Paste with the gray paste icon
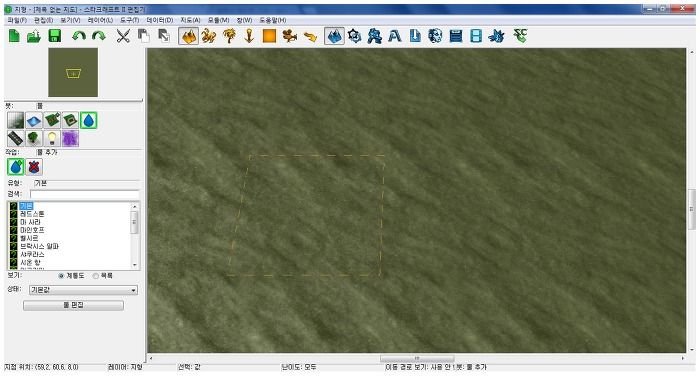 coord(164,36)
